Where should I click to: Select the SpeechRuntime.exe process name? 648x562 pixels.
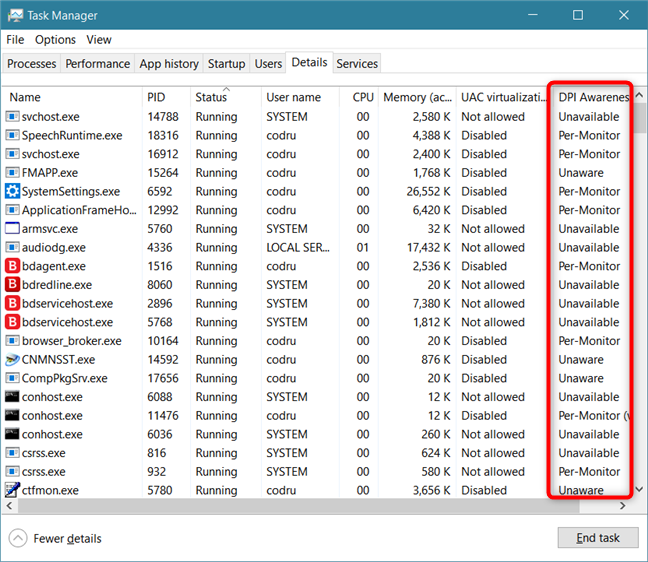[72, 135]
